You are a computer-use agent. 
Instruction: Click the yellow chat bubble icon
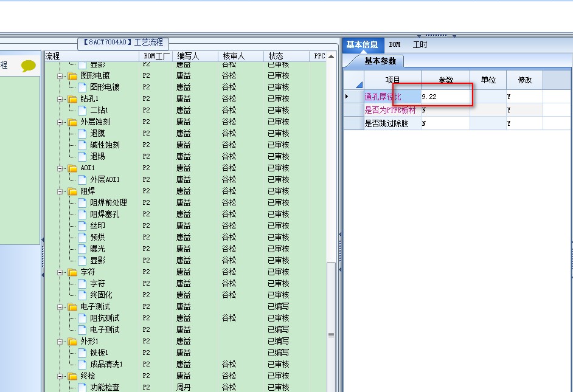28,66
